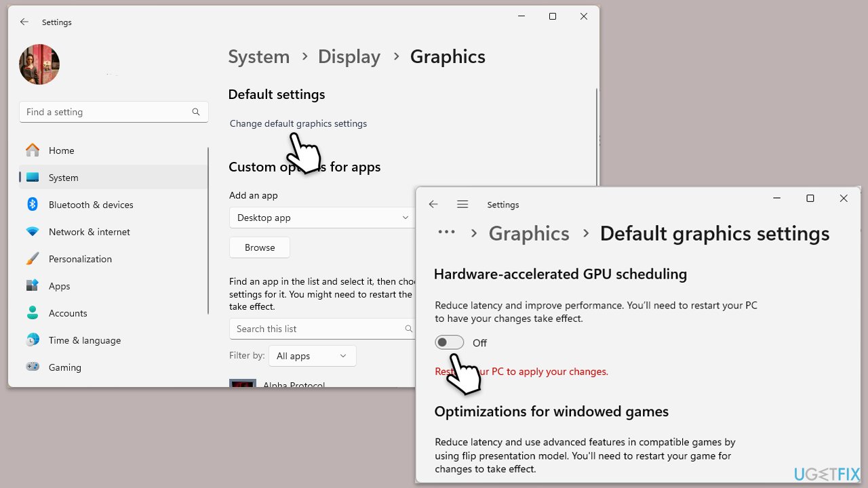Expand the breadcrumb ellipsis

click(446, 232)
